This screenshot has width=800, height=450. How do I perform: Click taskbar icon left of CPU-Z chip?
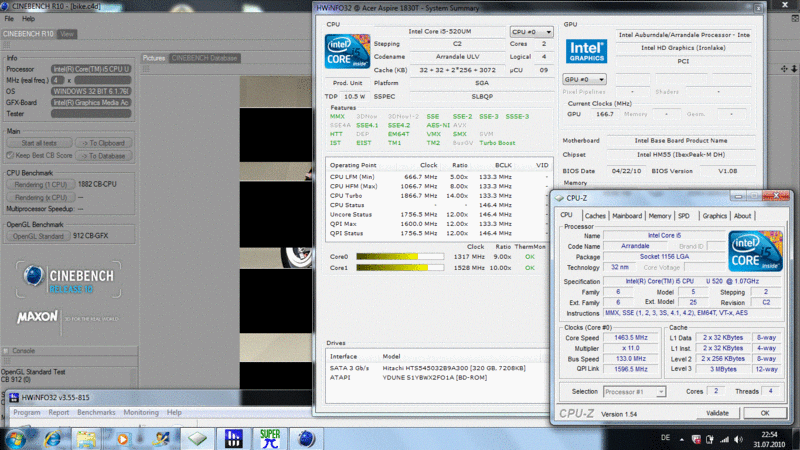click(160, 439)
